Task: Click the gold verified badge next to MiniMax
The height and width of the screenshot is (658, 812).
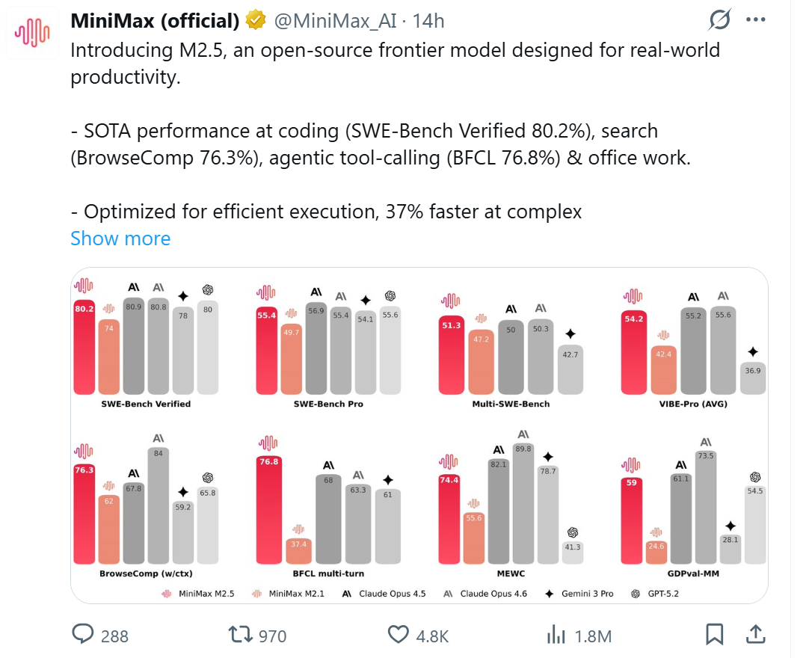Action: [254, 20]
